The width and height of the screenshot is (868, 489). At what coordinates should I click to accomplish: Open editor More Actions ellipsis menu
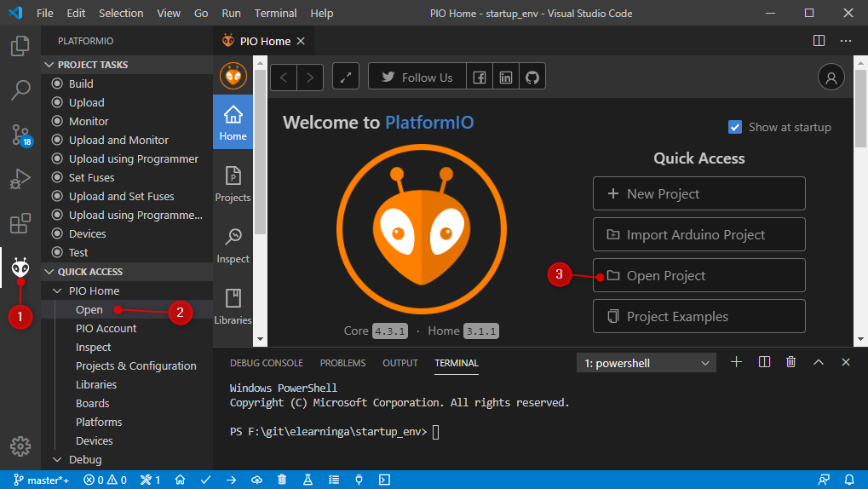point(846,41)
